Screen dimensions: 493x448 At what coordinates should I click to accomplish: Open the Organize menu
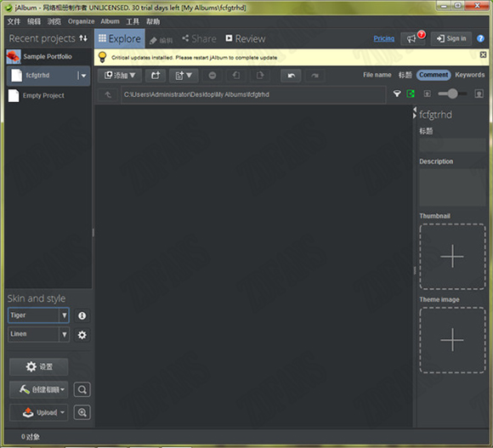pos(81,21)
